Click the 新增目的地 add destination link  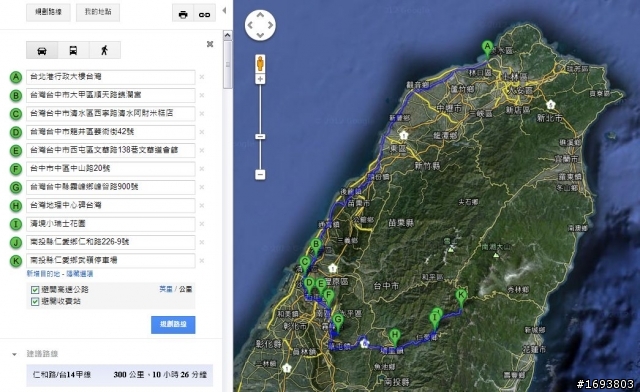pyautogui.click(x=43, y=274)
